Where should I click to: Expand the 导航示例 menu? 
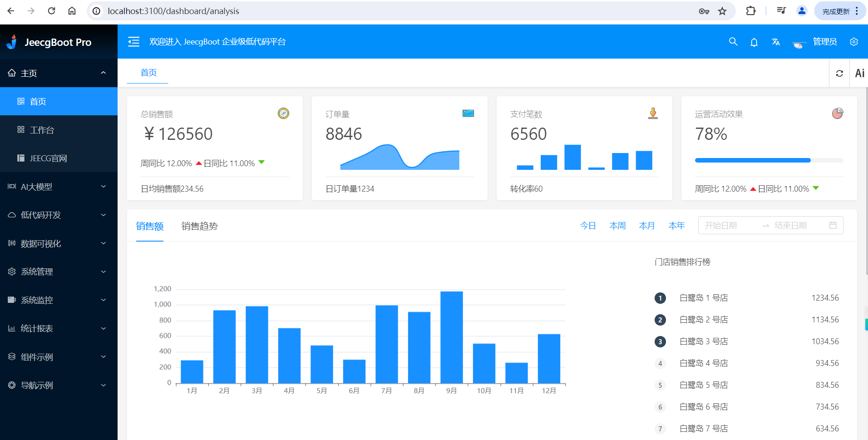coord(59,386)
